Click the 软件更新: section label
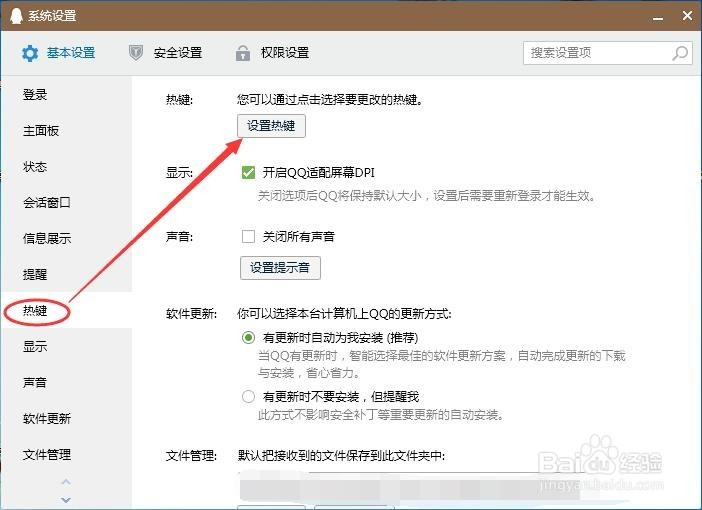 191,313
